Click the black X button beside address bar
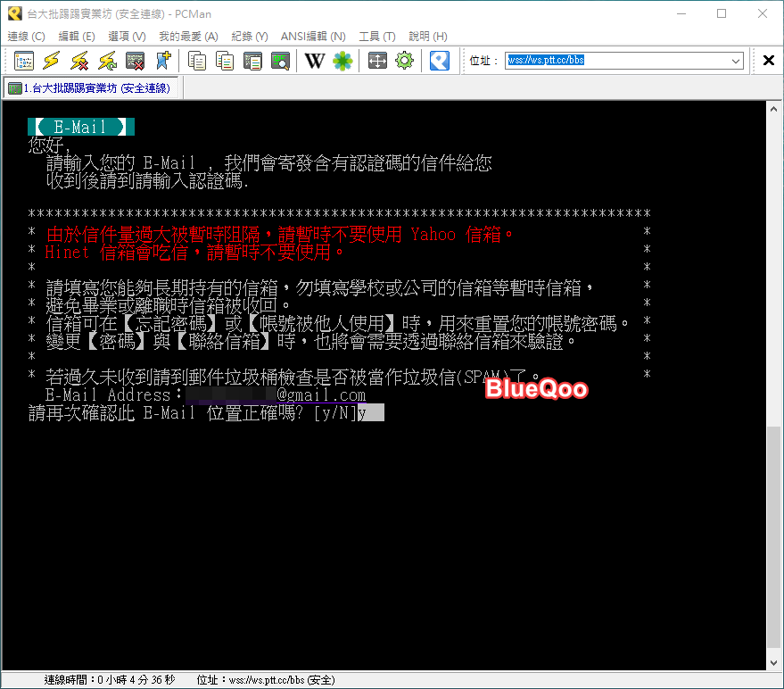The width and height of the screenshot is (784, 689). click(768, 61)
